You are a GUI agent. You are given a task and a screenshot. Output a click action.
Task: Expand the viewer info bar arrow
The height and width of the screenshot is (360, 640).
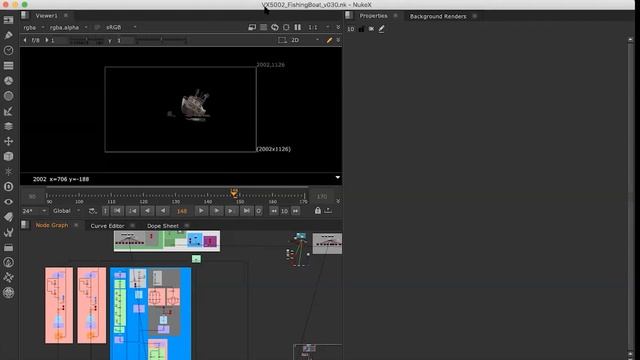click(x=338, y=178)
